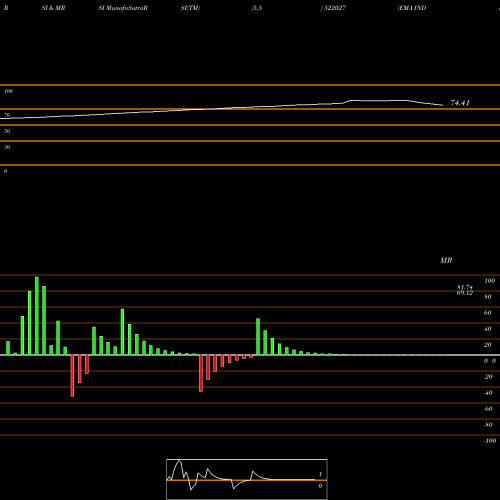Click the RSI axis label 70
The width and height of the screenshot is (500, 500).
click(7, 115)
